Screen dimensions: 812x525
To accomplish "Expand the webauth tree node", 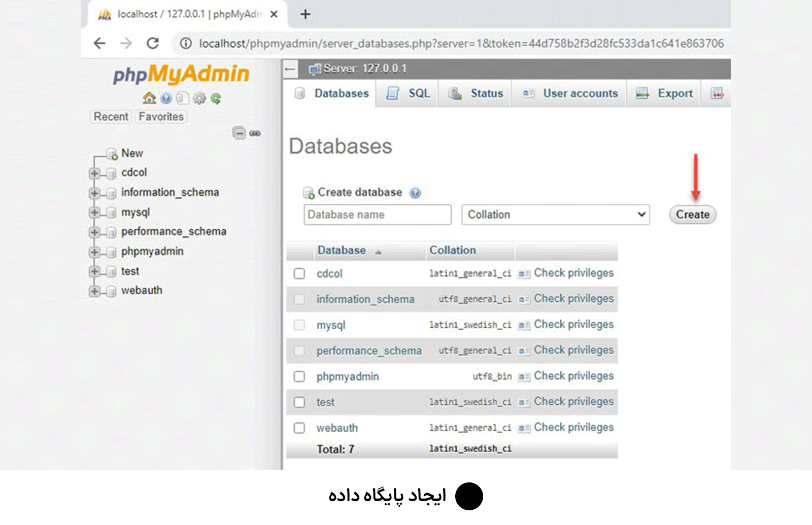I will 94,291.
